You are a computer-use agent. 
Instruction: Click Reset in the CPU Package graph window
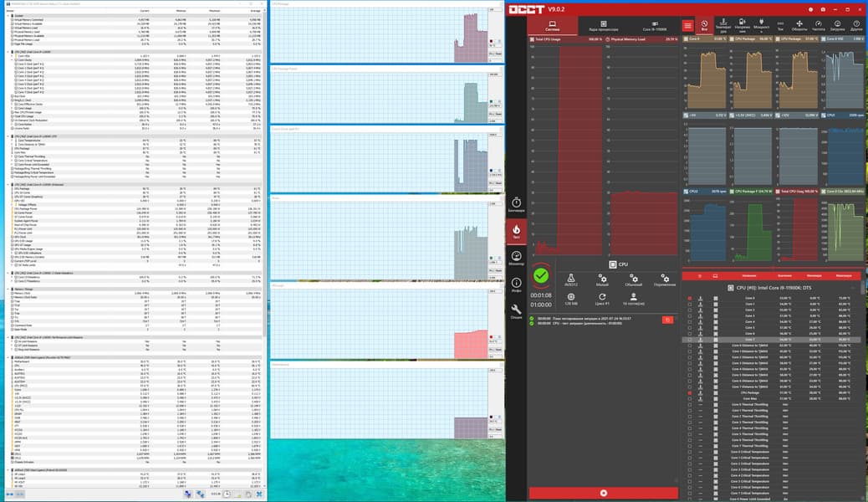click(498, 54)
